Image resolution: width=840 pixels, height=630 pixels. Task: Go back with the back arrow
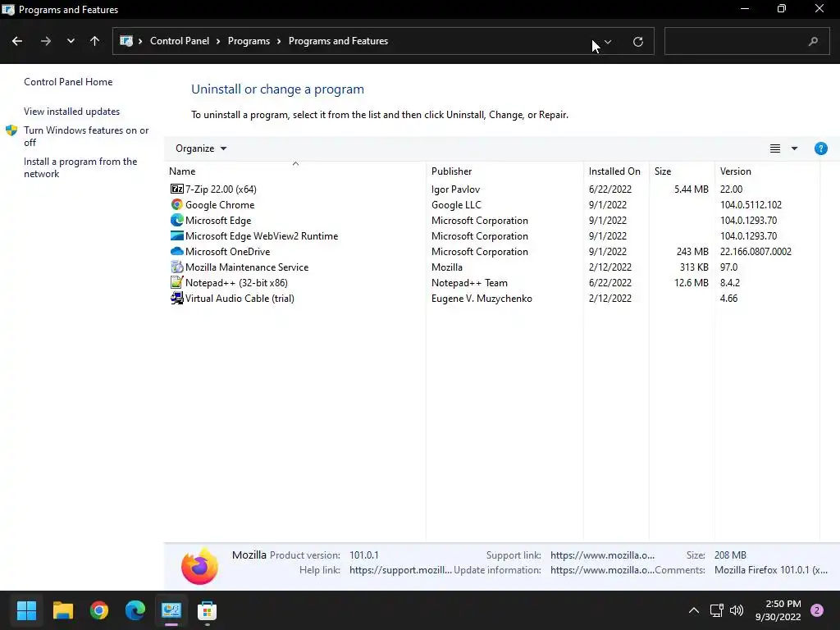[17, 41]
